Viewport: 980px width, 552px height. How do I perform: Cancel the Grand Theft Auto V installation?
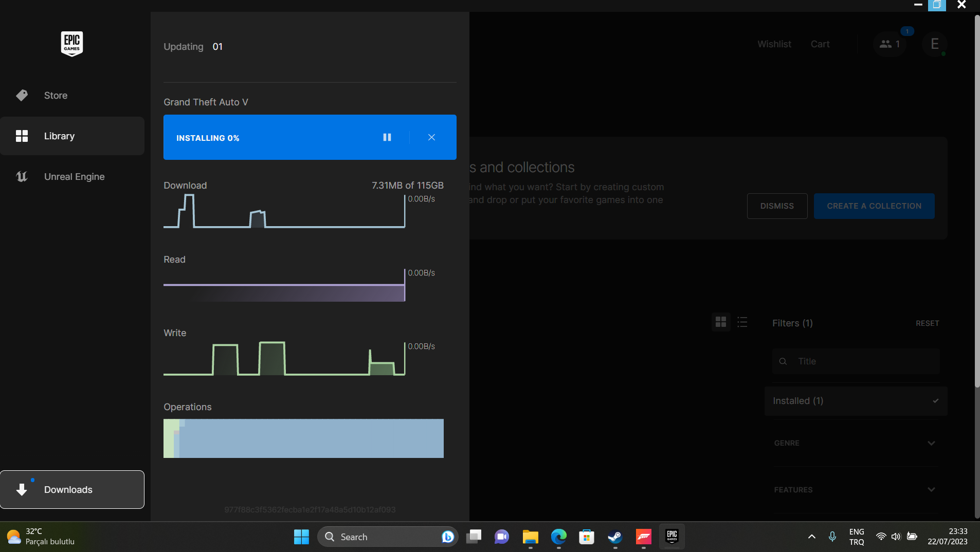431,137
